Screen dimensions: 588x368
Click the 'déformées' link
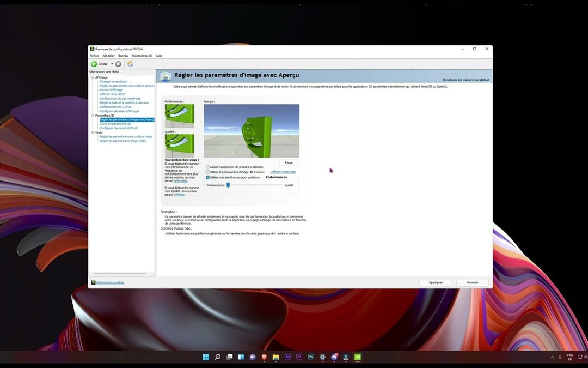pos(180,180)
